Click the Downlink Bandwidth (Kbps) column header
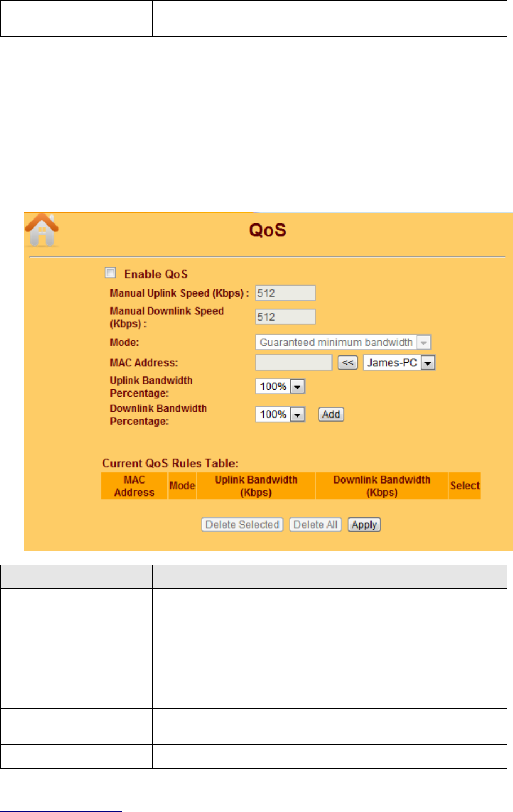 [382, 486]
